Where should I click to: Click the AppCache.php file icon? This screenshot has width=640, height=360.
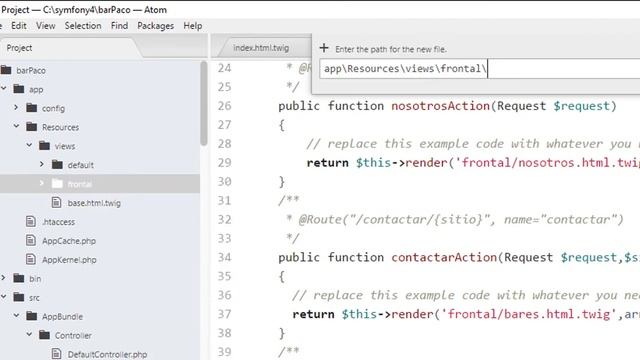click(31, 240)
